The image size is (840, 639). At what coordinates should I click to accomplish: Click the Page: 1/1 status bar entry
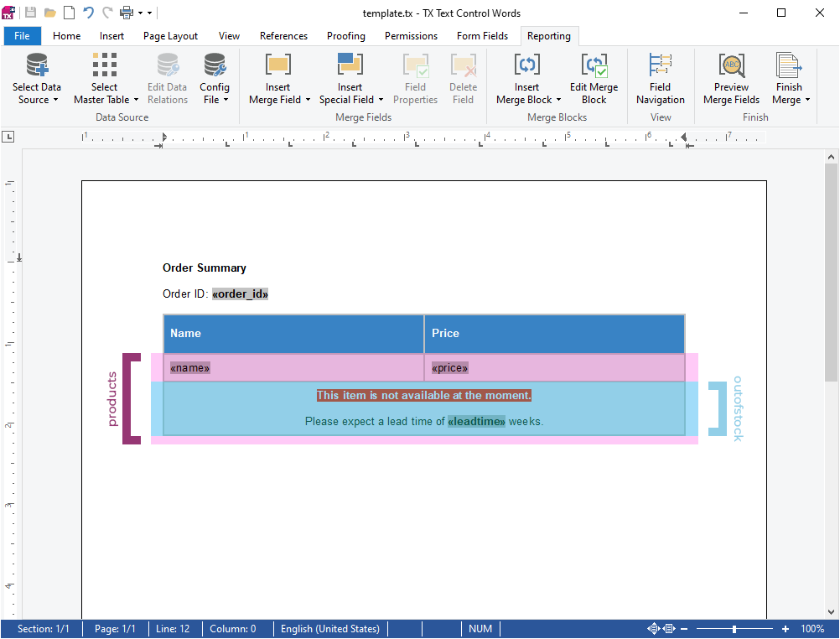click(115, 629)
